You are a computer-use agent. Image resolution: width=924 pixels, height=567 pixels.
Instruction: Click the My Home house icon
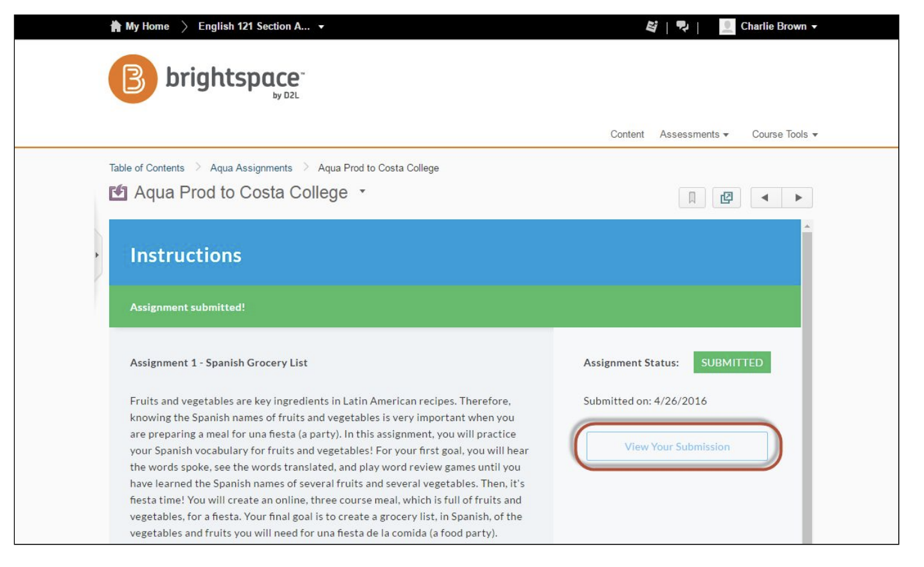pos(116,26)
